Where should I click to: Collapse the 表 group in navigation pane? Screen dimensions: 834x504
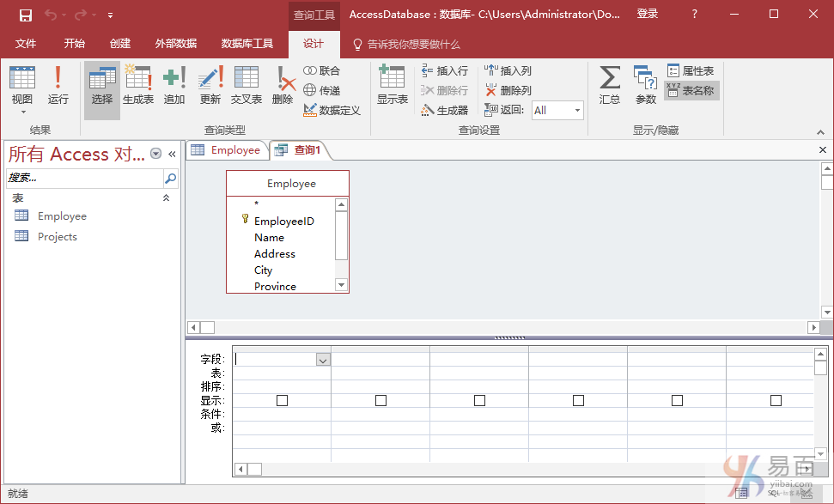[167, 198]
